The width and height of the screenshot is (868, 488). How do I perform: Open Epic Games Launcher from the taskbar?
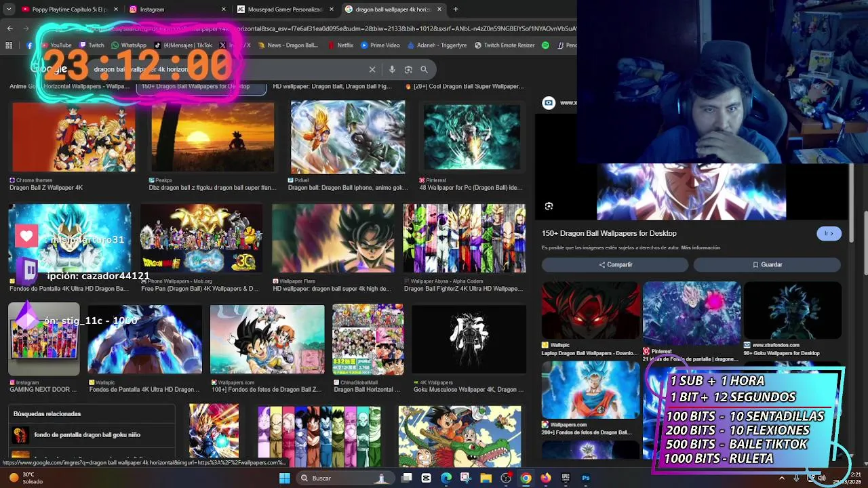click(x=566, y=479)
